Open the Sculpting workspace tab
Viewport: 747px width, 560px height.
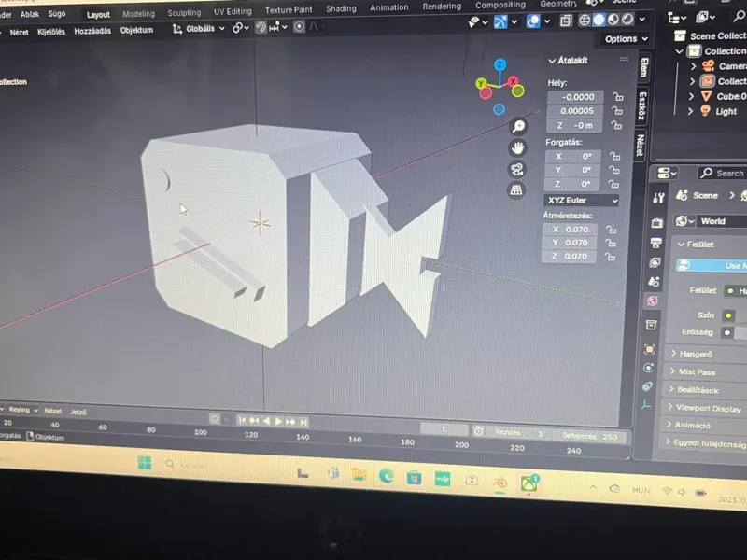(184, 13)
